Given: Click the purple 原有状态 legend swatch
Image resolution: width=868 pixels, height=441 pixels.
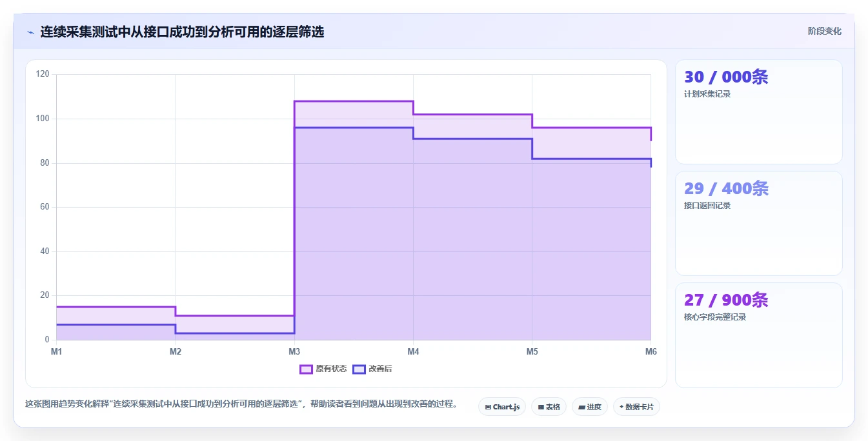Looking at the screenshot, I should point(306,369).
